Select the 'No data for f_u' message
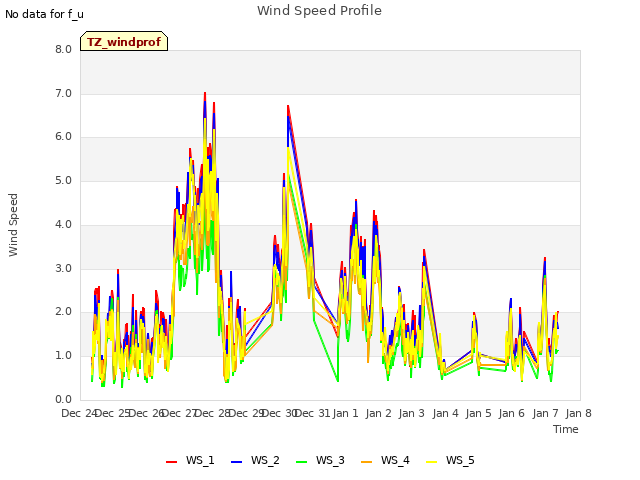 coord(44,14)
